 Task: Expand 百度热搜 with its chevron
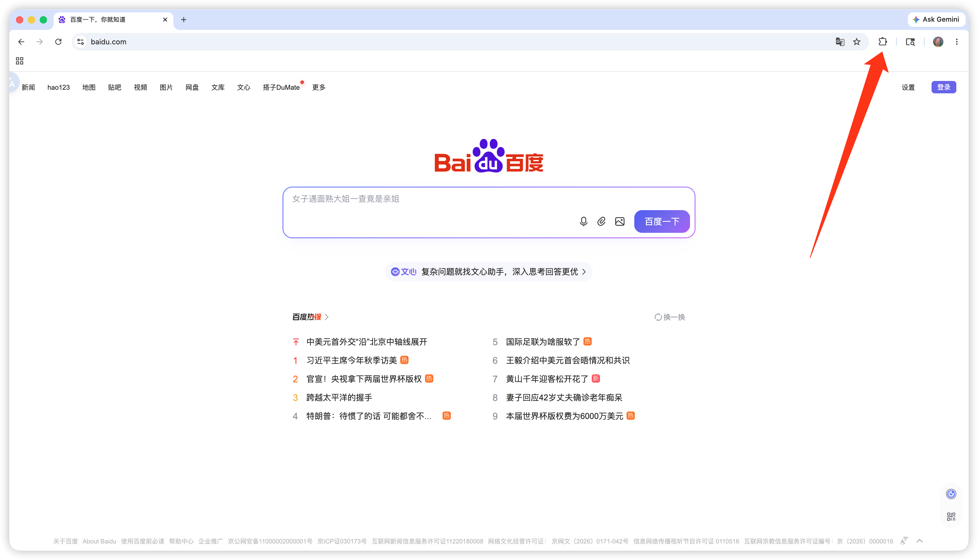coord(326,317)
